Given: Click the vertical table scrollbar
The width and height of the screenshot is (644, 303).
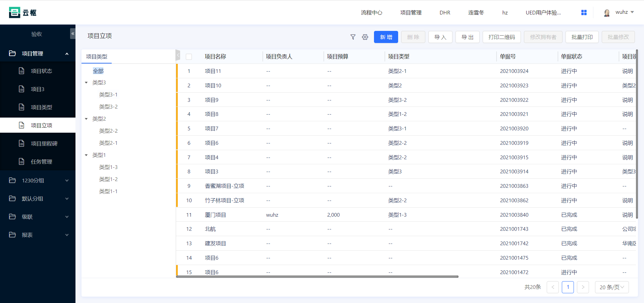Looking at the screenshot, I should (637, 134).
